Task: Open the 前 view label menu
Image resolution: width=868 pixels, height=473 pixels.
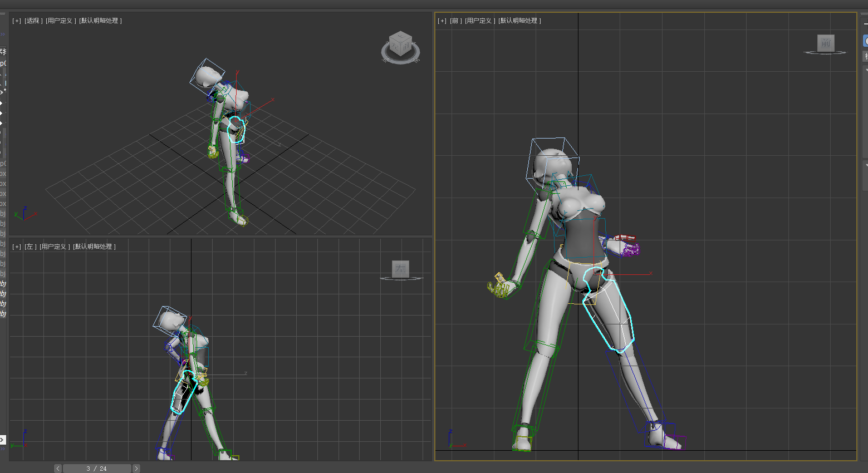Action: 455,21
